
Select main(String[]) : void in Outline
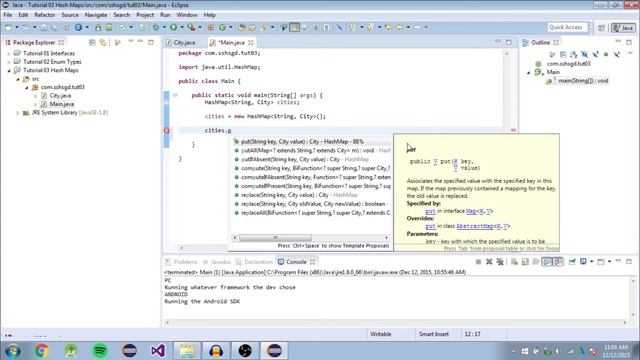coord(578,81)
